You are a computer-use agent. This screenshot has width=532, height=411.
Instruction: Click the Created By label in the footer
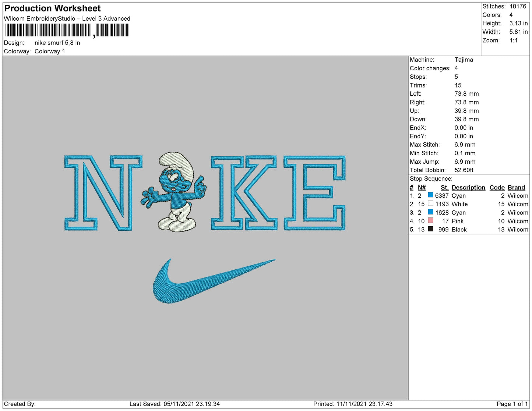pos(20,404)
